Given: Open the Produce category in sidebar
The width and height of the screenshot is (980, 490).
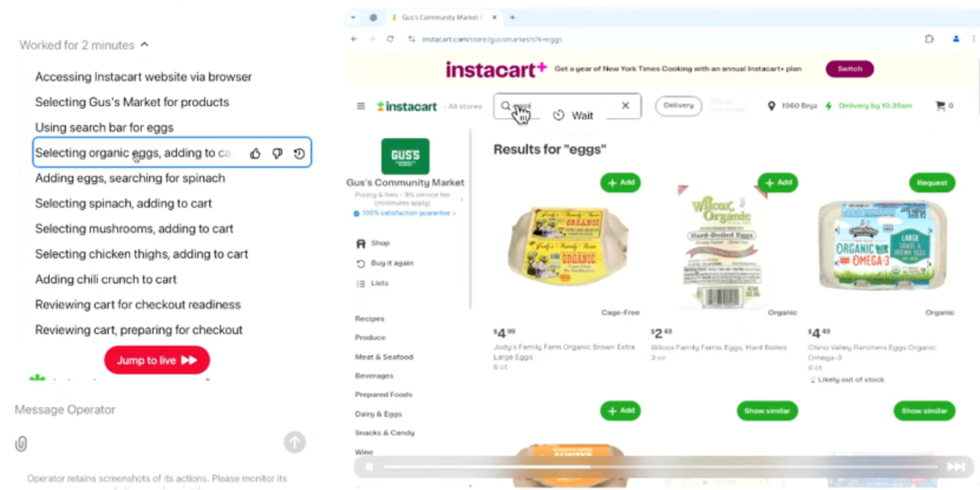Looking at the screenshot, I should coord(370,338).
